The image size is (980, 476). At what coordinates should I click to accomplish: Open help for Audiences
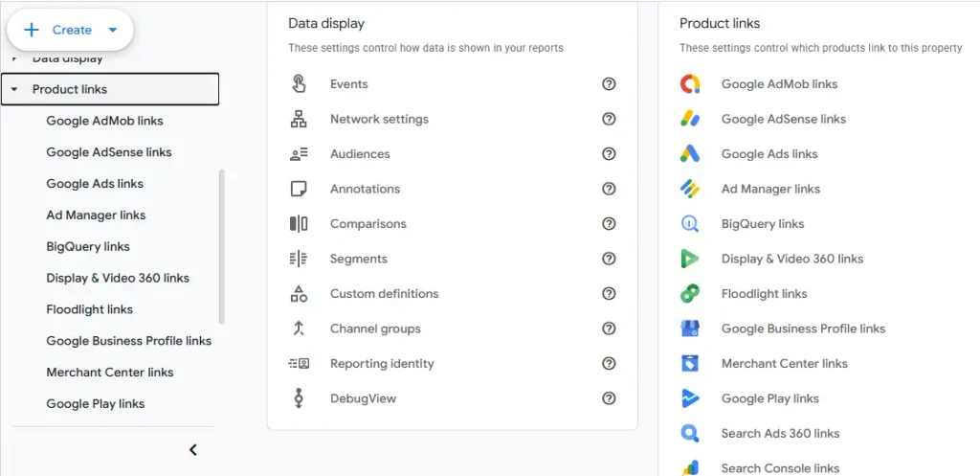pos(609,154)
